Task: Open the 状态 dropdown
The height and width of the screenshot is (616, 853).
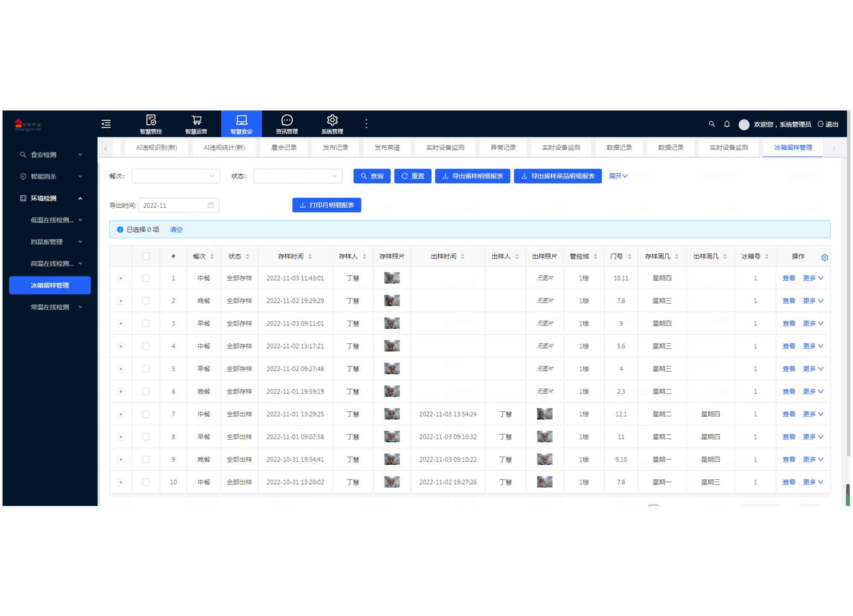Action: (298, 176)
